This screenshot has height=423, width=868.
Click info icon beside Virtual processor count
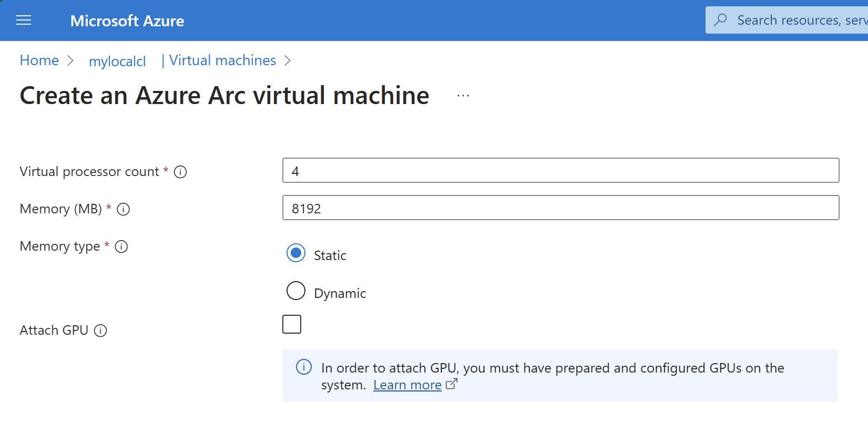click(x=180, y=172)
